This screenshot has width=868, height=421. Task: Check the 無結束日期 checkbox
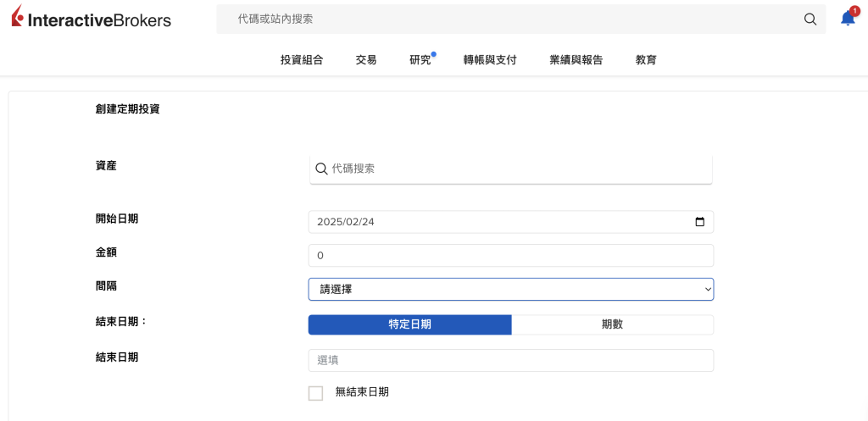tap(315, 393)
